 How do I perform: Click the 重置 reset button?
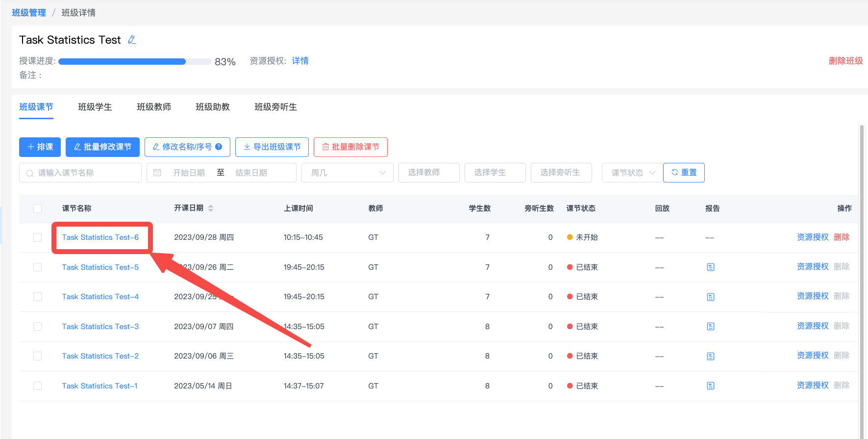(684, 173)
